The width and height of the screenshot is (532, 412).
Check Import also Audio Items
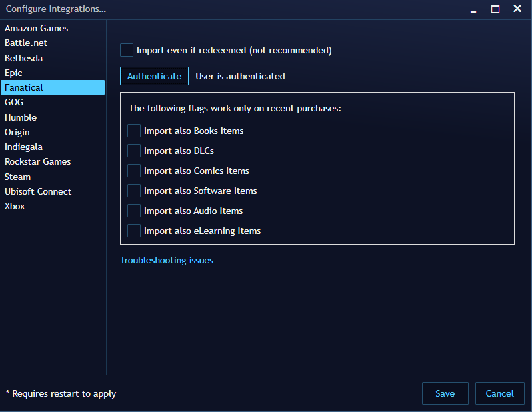pyautogui.click(x=134, y=211)
